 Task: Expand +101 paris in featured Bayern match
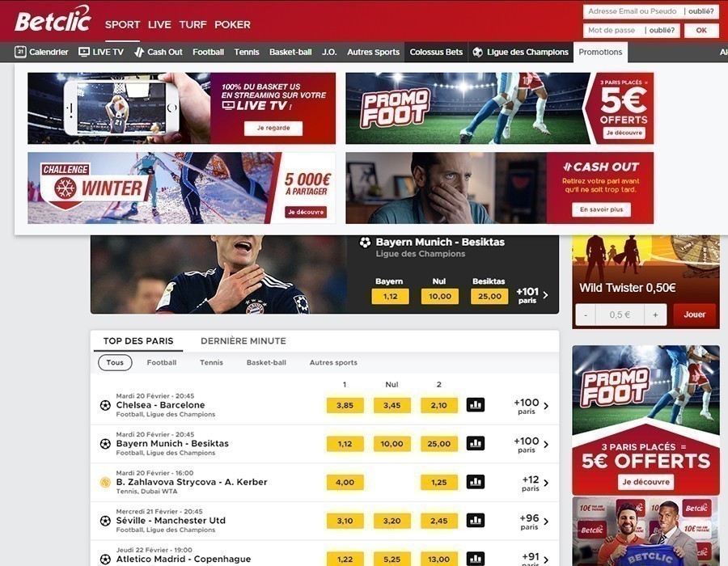pos(532,295)
